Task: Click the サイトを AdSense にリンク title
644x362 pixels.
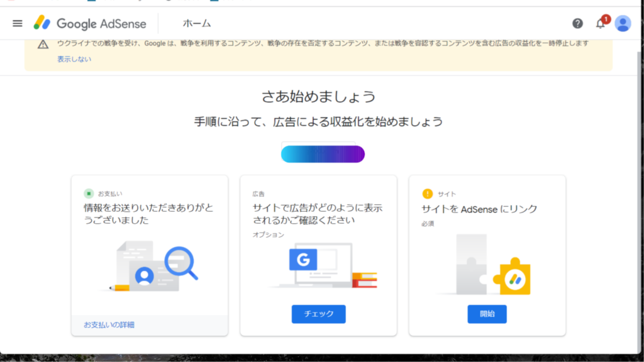Action: click(x=479, y=209)
